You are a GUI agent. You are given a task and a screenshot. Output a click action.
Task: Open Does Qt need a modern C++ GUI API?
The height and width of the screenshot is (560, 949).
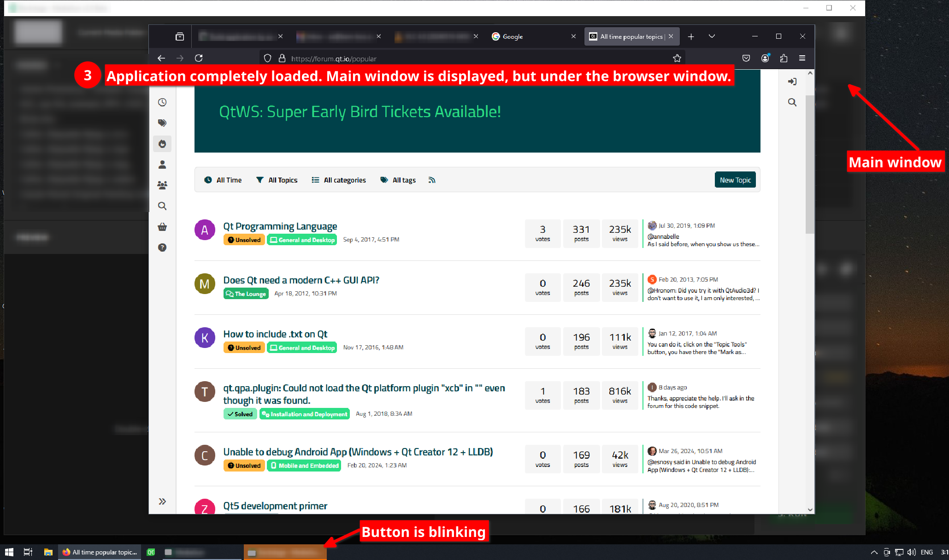click(x=301, y=280)
